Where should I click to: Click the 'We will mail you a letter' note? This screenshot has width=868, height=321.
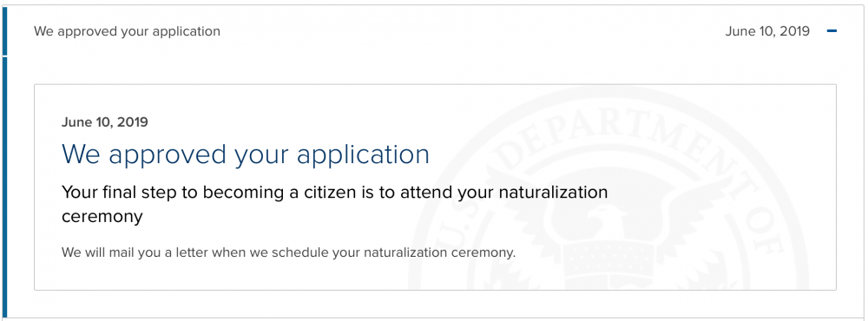tap(288, 253)
